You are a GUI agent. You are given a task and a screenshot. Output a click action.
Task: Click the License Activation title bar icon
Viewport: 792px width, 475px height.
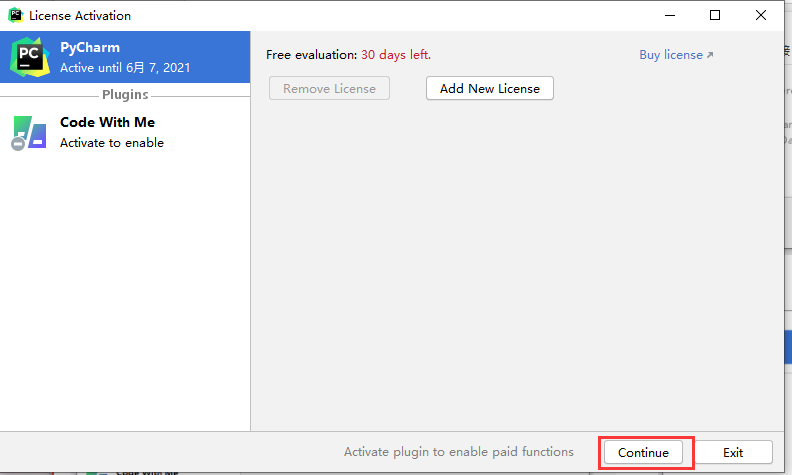click(x=16, y=15)
